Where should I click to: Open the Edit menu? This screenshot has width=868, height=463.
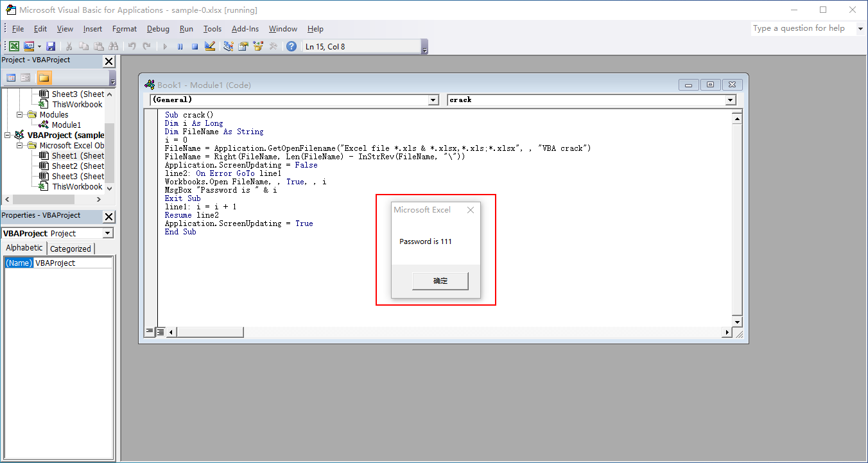coord(40,29)
